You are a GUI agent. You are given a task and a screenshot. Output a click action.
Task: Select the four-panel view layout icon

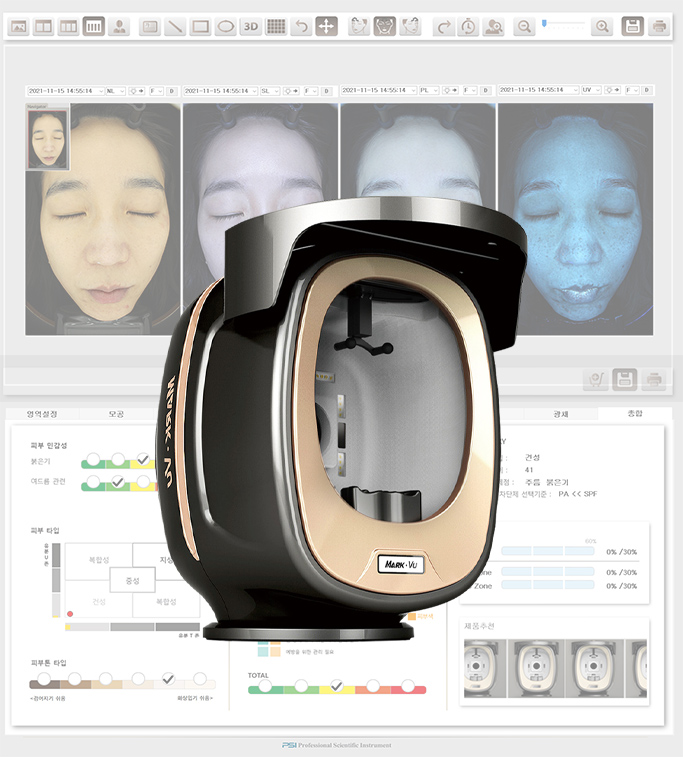94,27
